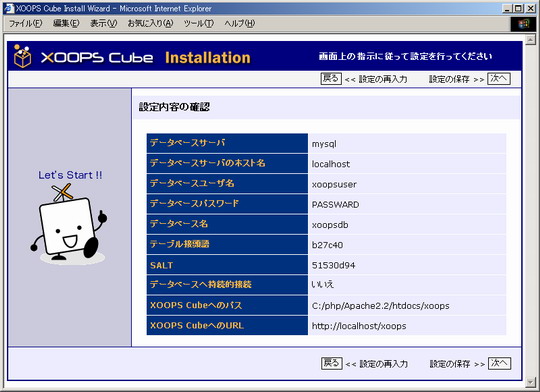Click the XOOPS Cube box logo icon
This screenshot has width=540, height=392.
tap(22, 56)
